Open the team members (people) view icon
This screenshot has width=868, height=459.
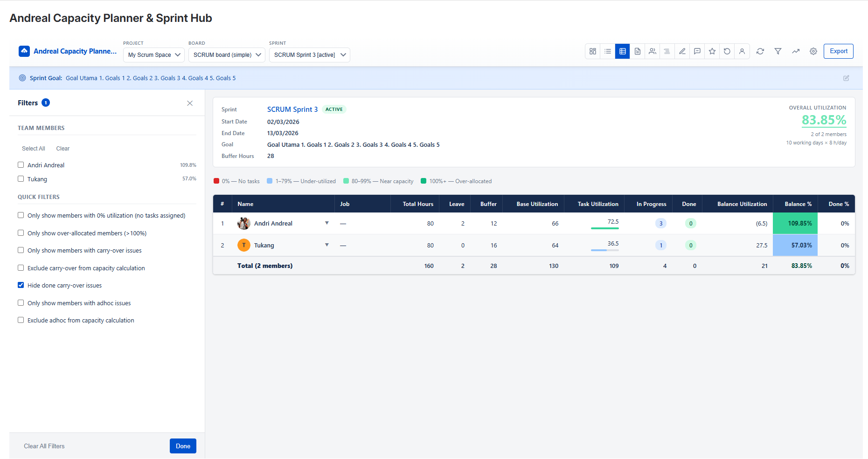coord(652,51)
